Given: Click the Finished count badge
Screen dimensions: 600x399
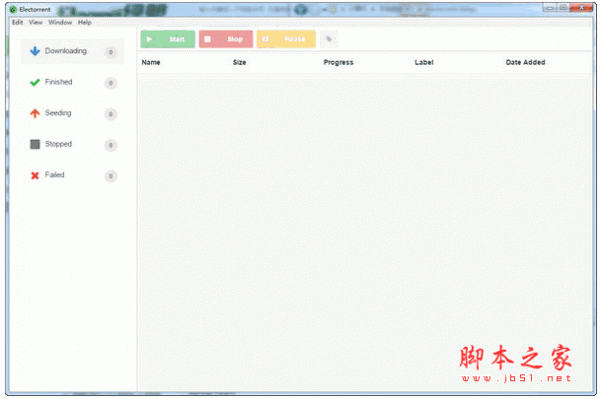Looking at the screenshot, I should point(111,83).
